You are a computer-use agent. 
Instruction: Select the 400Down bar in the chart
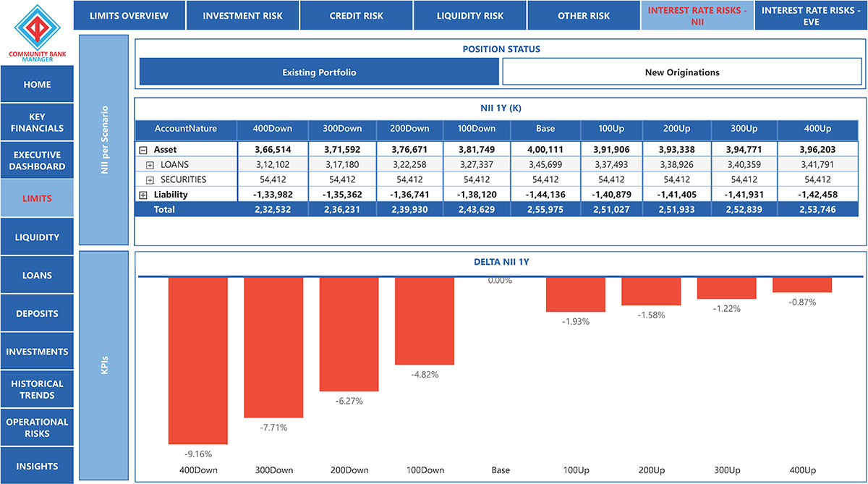[198, 360]
